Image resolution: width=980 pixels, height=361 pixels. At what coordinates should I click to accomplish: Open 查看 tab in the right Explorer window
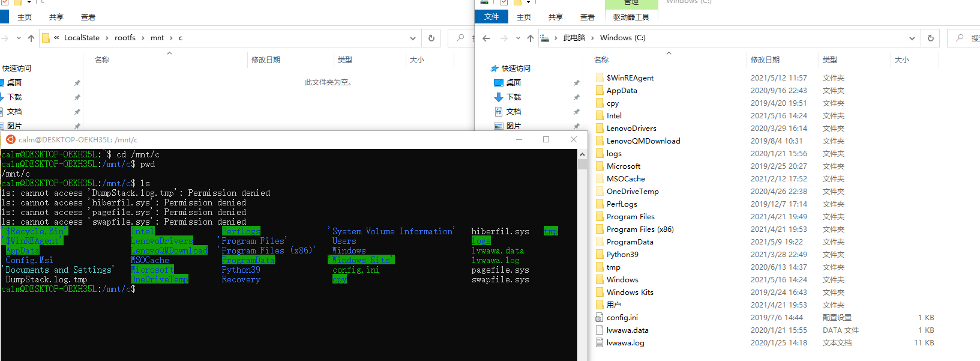click(588, 17)
